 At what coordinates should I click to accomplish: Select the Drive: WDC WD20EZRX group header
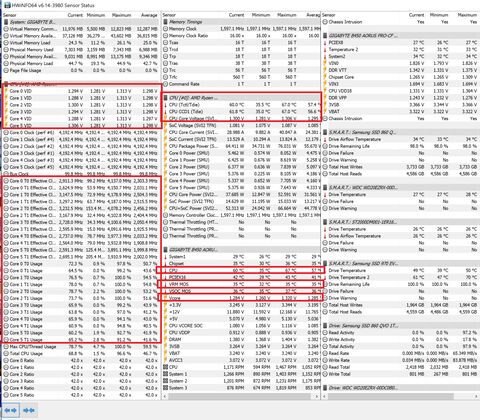click(x=401, y=388)
